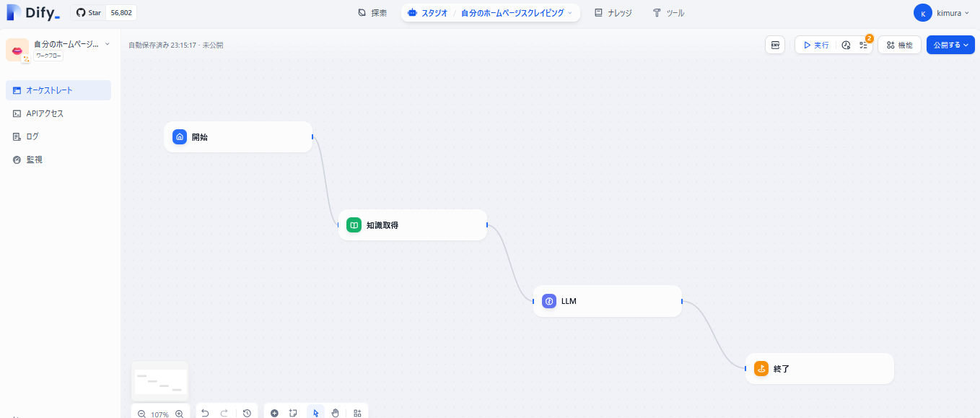Run the workflow with the 実行 button
Screen dimensions: 980x418
815,45
